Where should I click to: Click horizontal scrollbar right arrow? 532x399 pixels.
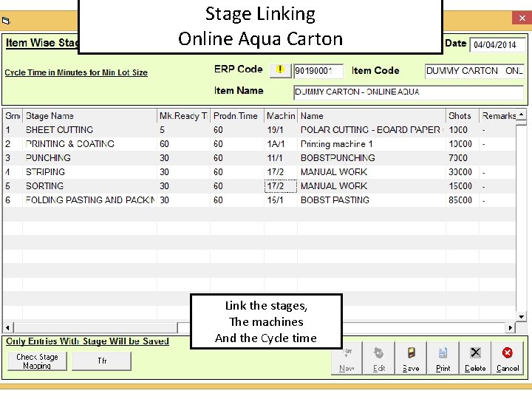point(511,328)
